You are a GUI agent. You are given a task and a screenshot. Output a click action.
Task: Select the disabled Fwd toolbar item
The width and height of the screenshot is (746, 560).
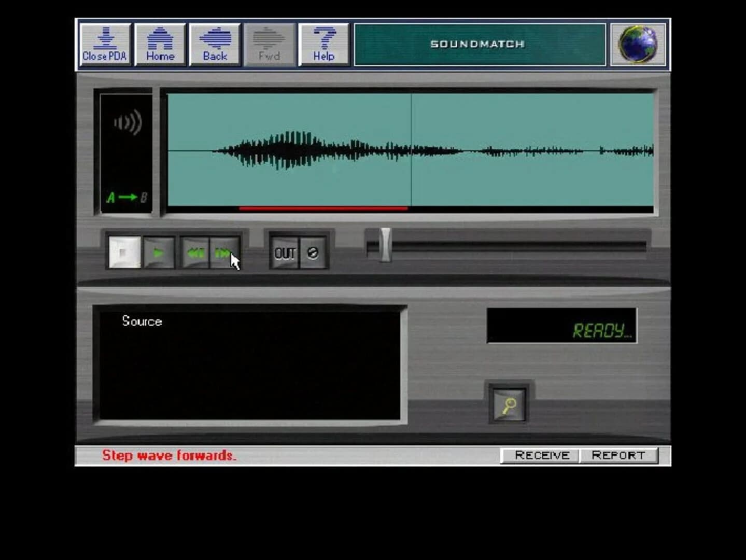coord(269,44)
